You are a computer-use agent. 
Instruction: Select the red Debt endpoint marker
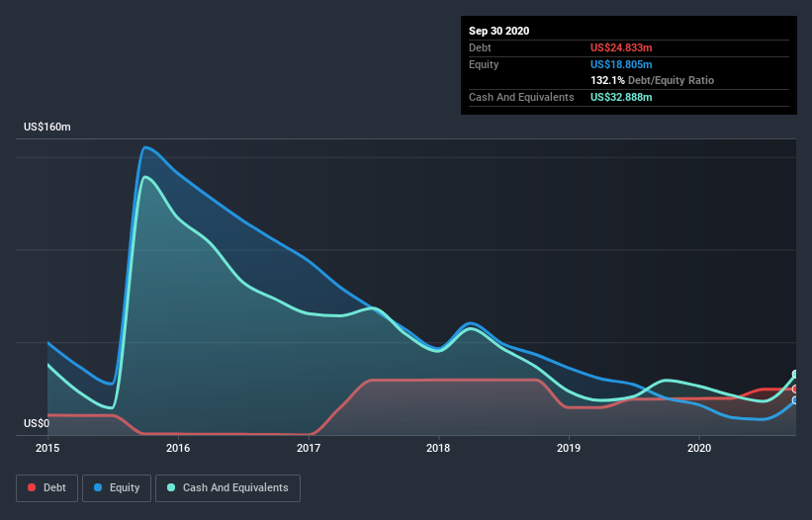796,390
